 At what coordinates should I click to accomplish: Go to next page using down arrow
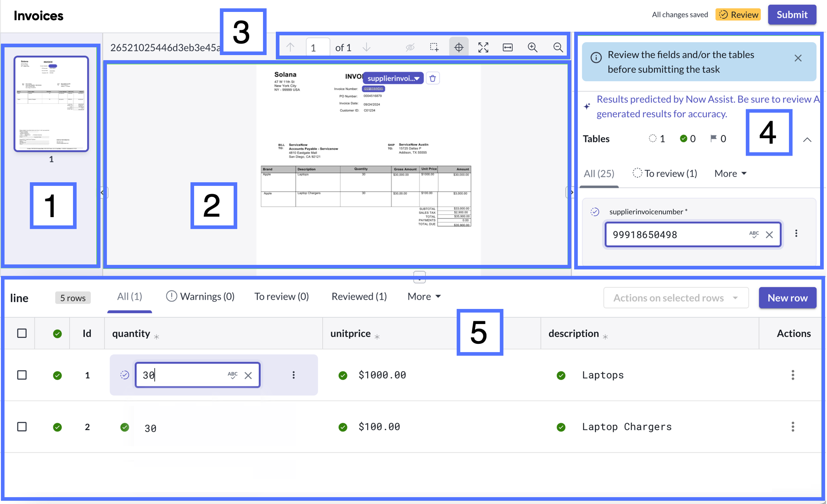click(366, 47)
